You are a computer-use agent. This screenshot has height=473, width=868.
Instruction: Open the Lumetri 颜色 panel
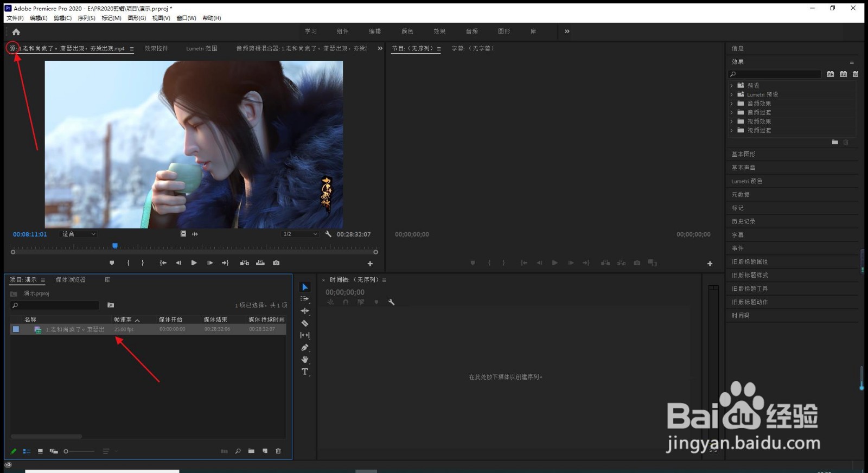(x=746, y=181)
